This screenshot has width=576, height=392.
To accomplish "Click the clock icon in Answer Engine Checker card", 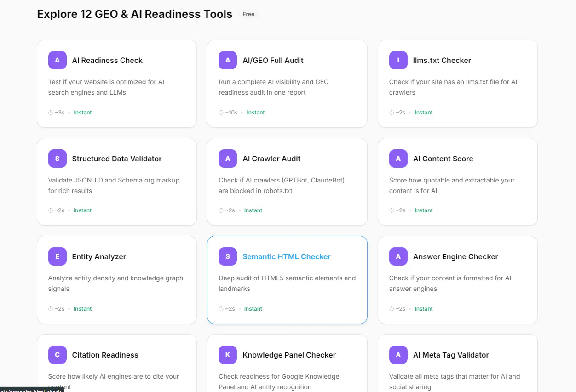I will point(392,309).
